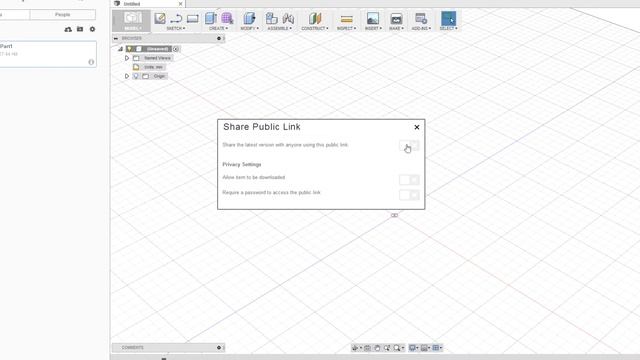Open the ADD-INS dropdown menu
This screenshot has width=640, height=360.
tap(421, 29)
